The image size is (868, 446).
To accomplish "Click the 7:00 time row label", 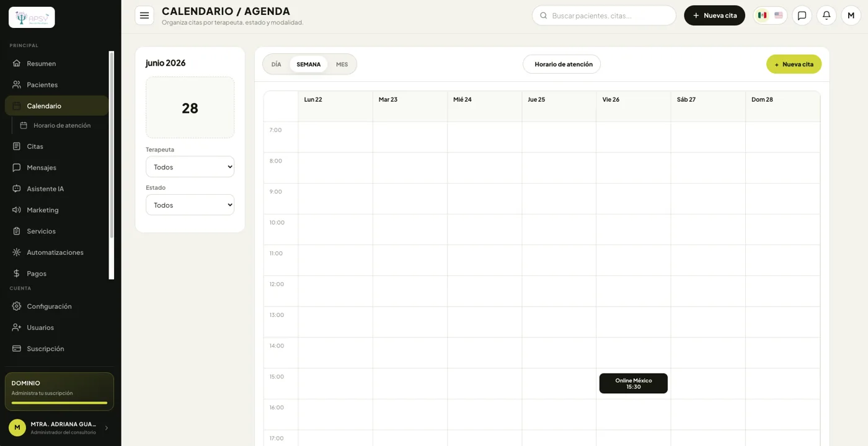I will pos(275,130).
